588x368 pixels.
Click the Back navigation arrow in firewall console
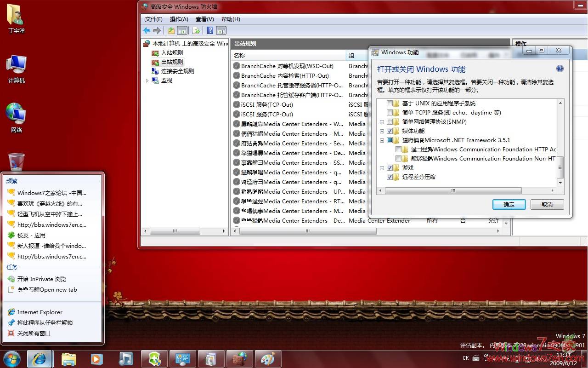tap(146, 30)
